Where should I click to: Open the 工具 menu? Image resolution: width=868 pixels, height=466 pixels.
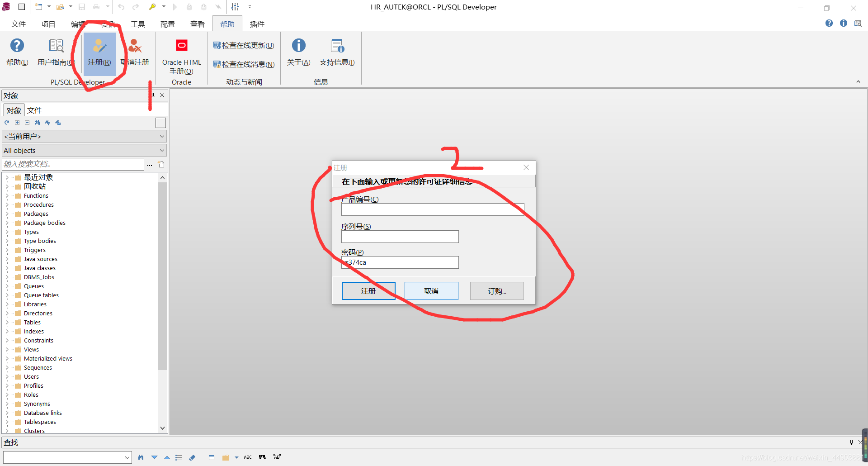pyautogui.click(x=138, y=24)
